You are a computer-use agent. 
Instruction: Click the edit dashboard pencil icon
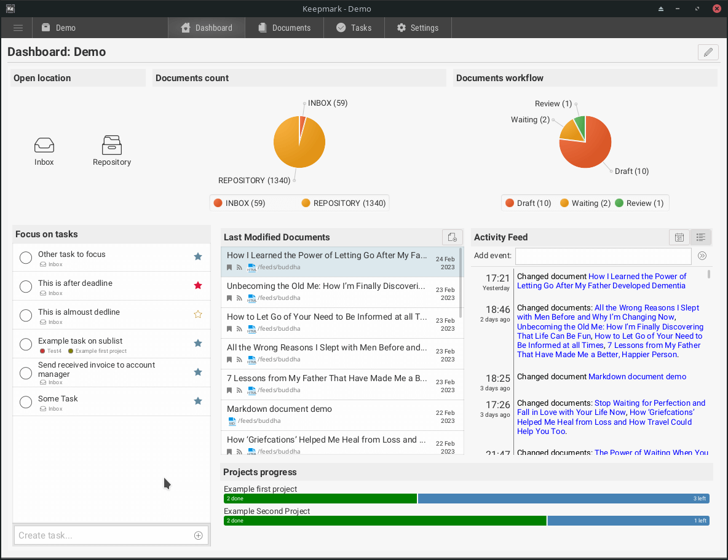pyautogui.click(x=708, y=52)
